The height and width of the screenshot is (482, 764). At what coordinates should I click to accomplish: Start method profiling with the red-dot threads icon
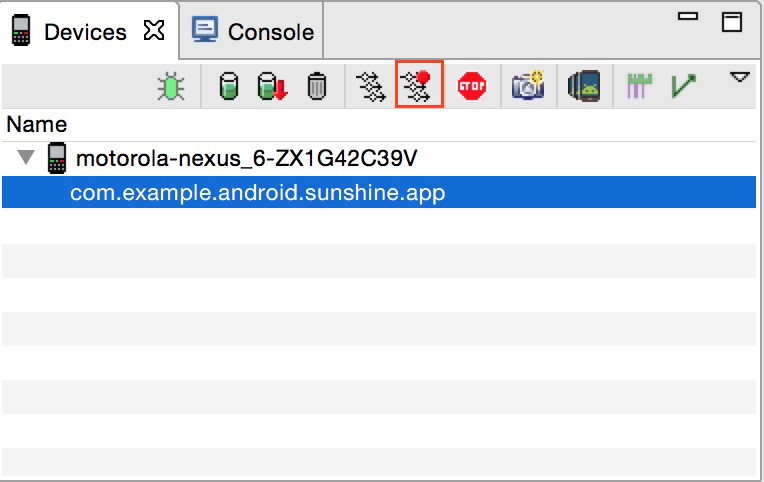coord(419,85)
